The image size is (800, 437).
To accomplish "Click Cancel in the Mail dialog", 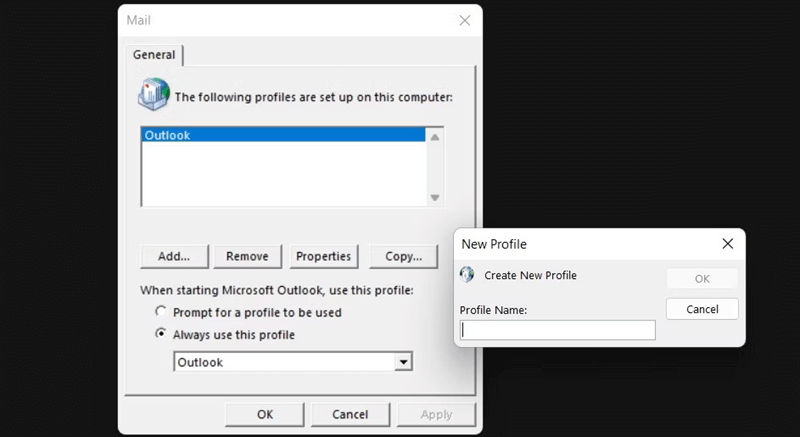I will (350, 415).
